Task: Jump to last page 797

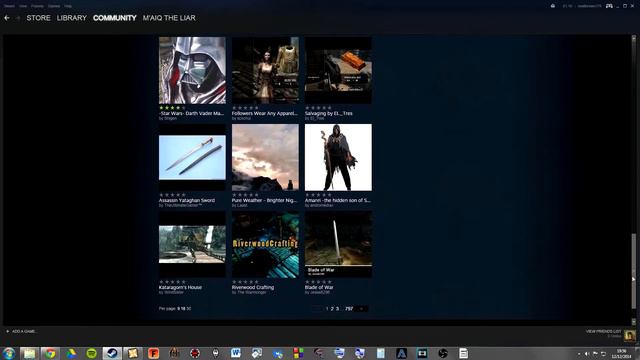Action: 349,309
